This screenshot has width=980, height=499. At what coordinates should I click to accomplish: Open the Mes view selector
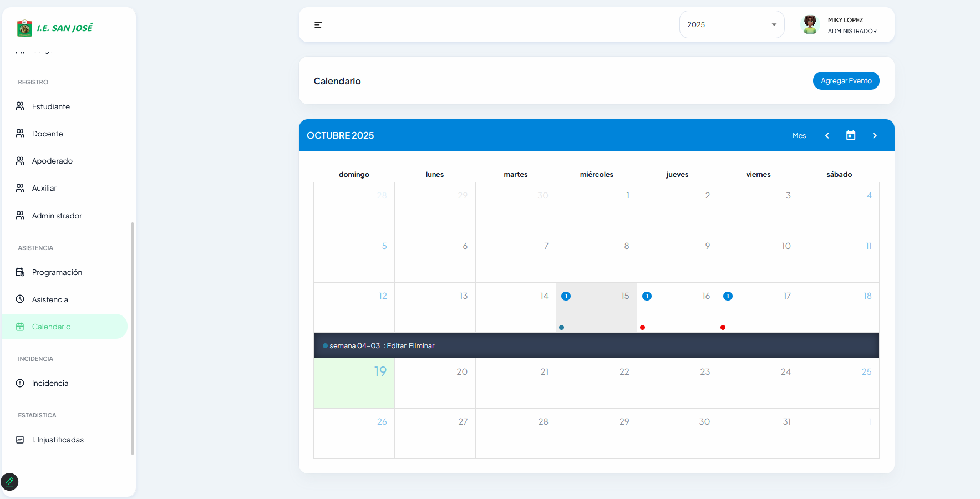tap(799, 136)
